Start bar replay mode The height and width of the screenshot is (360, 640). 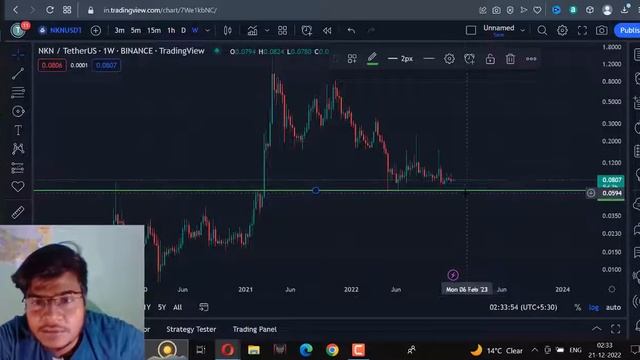pos(327,30)
